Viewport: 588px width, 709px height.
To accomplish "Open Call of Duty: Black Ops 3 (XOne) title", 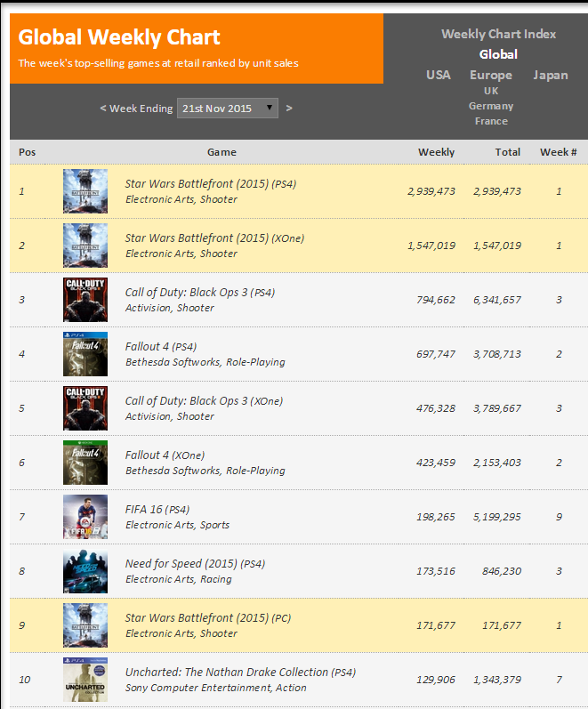I will pos(204,401).
